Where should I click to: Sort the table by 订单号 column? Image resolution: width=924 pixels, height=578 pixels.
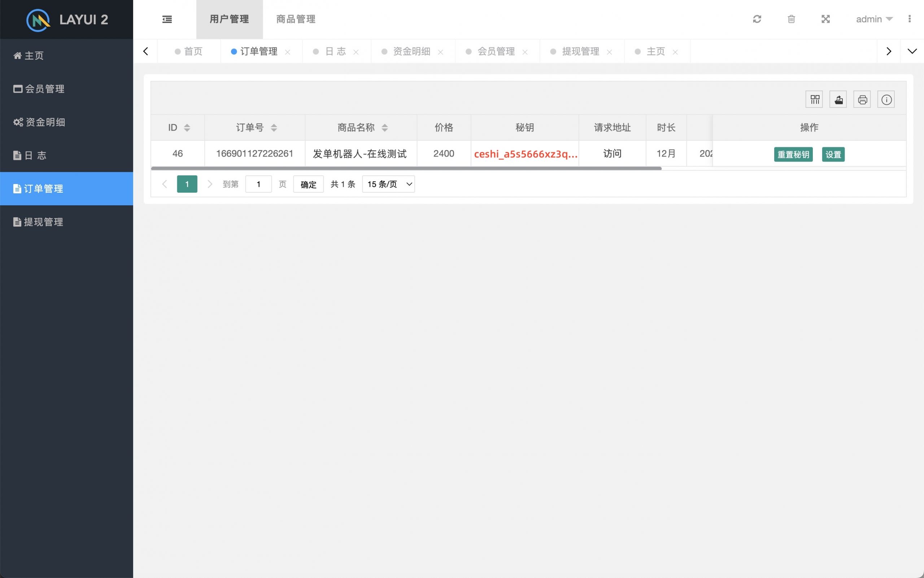[x=274, y=128]
